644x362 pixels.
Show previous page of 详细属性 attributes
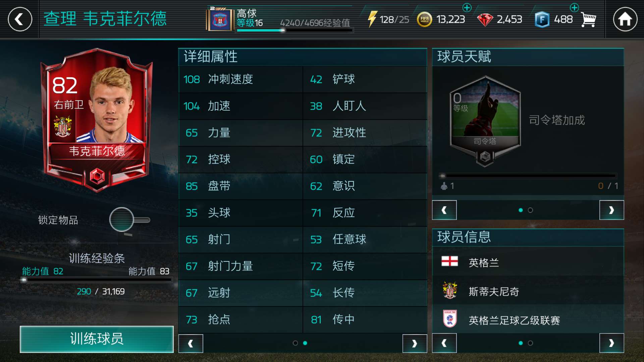coord(191,343)
